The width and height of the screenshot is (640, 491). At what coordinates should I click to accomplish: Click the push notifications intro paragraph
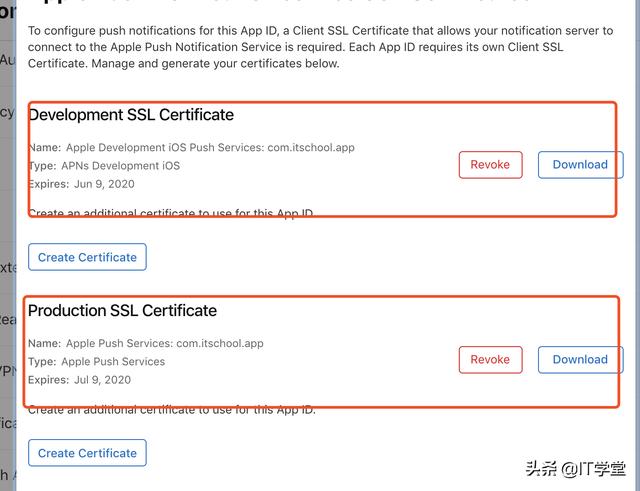click(x=320, y=47)
